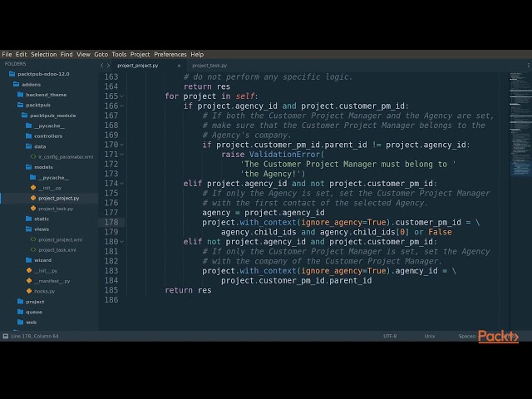Click the UTF-8 encoding indicator
Viewport: 532px width, 399px height.
point(390,336)
